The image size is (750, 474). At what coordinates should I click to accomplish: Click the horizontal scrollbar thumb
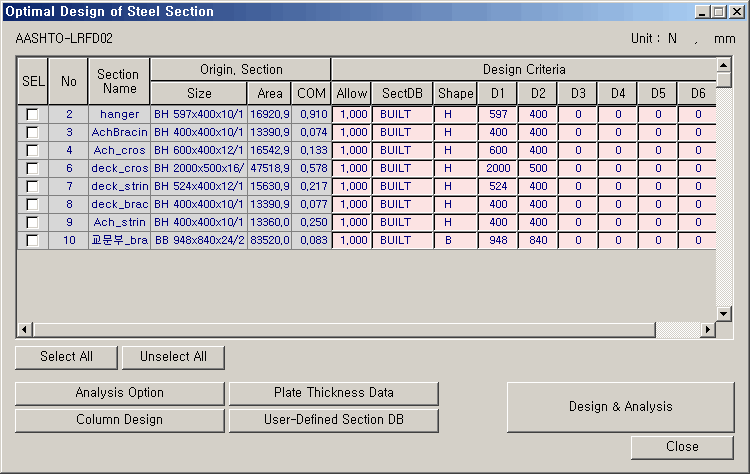[343, 330]
